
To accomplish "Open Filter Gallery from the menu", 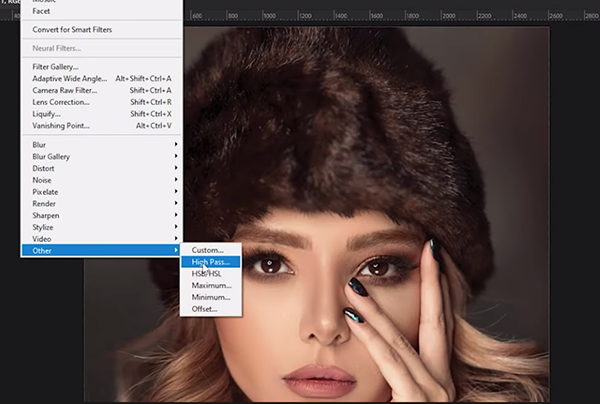I will 101,67.
